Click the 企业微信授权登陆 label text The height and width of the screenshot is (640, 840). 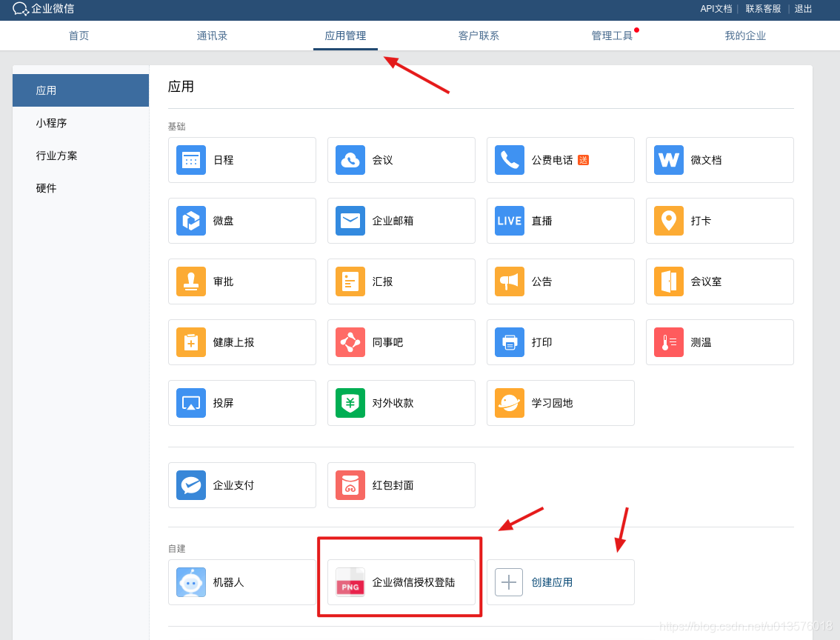[x=413, y=582]
